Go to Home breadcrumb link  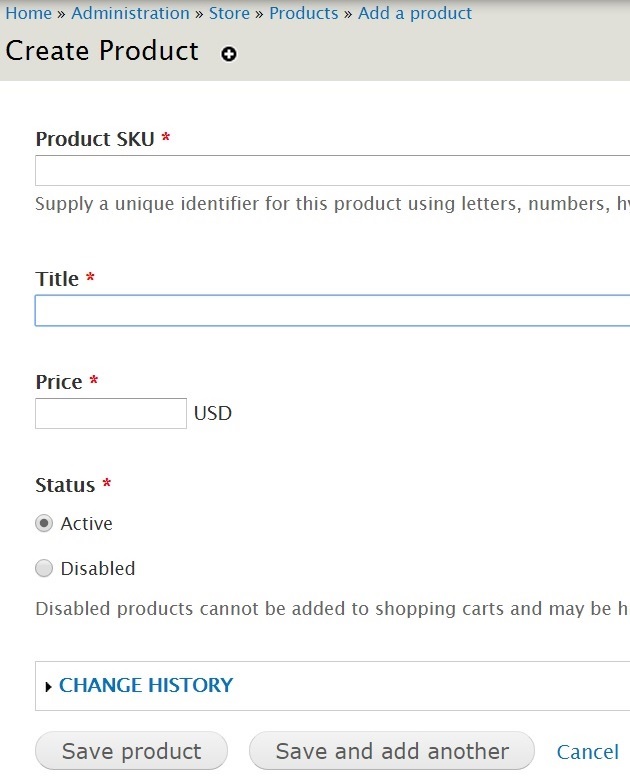28,13
